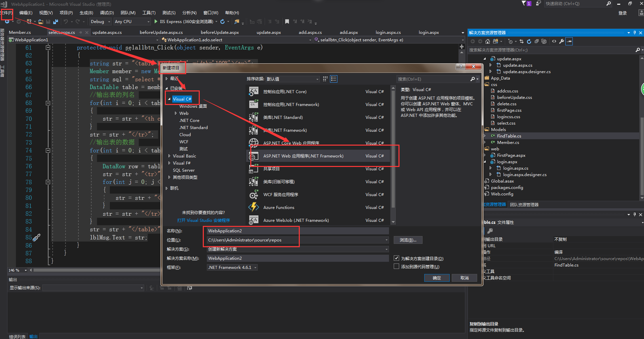Select ASP.NET Web 应用程序(.NET Framework) template
The width and height of the screenshot is (644, 339).
(319, 156)
